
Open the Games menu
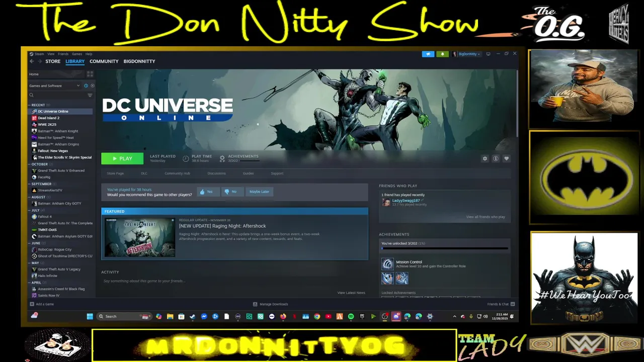77,54
